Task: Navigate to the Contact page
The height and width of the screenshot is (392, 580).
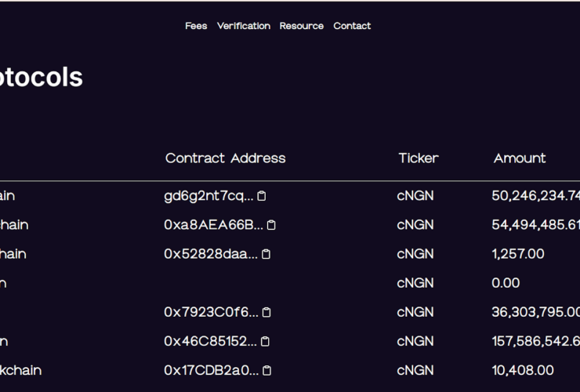Action: 352,26
